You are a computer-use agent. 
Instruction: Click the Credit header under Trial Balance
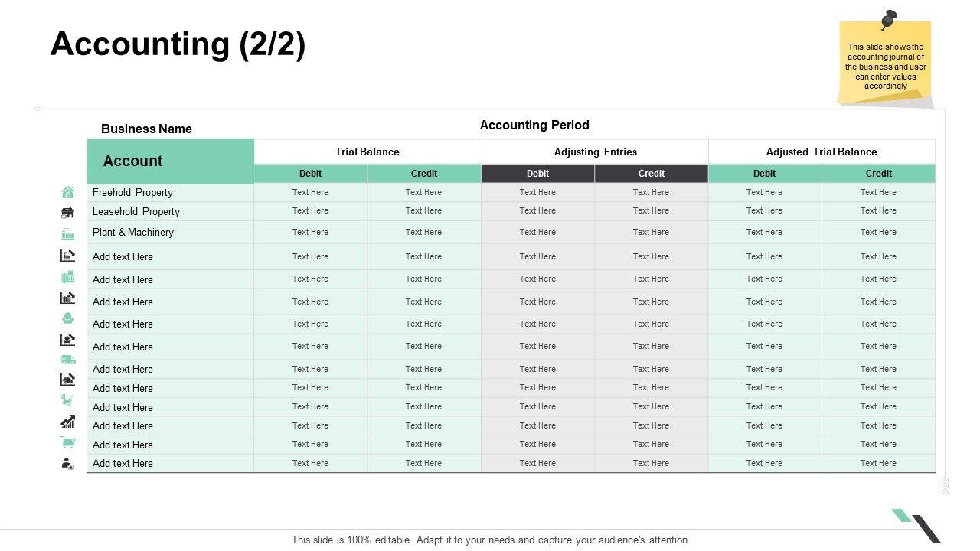pos(424,174)
